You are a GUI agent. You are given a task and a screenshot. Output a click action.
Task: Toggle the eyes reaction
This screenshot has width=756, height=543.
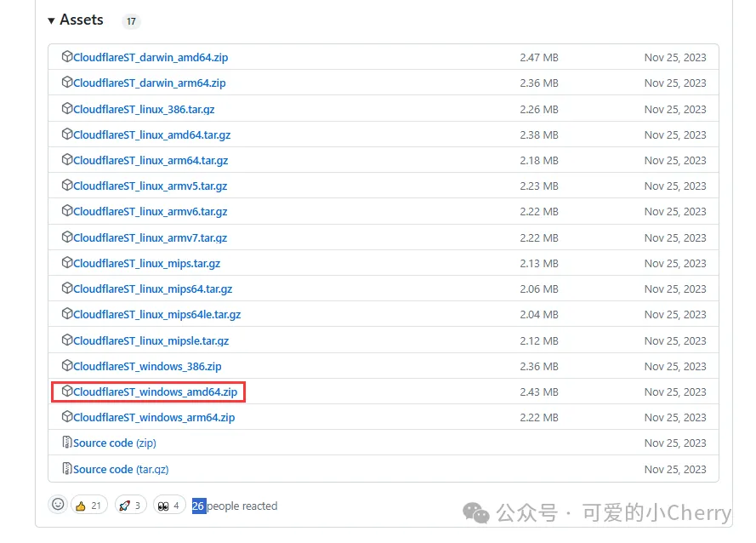point(168,506)
